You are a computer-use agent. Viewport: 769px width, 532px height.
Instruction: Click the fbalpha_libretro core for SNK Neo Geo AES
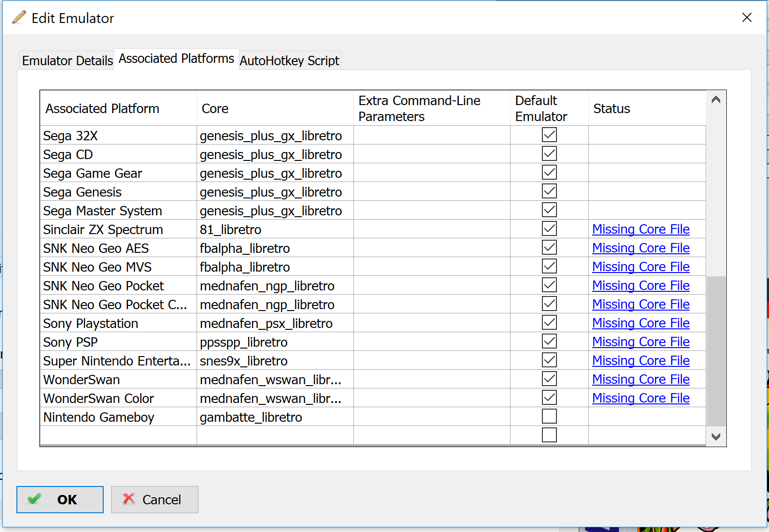pos(275,248)
